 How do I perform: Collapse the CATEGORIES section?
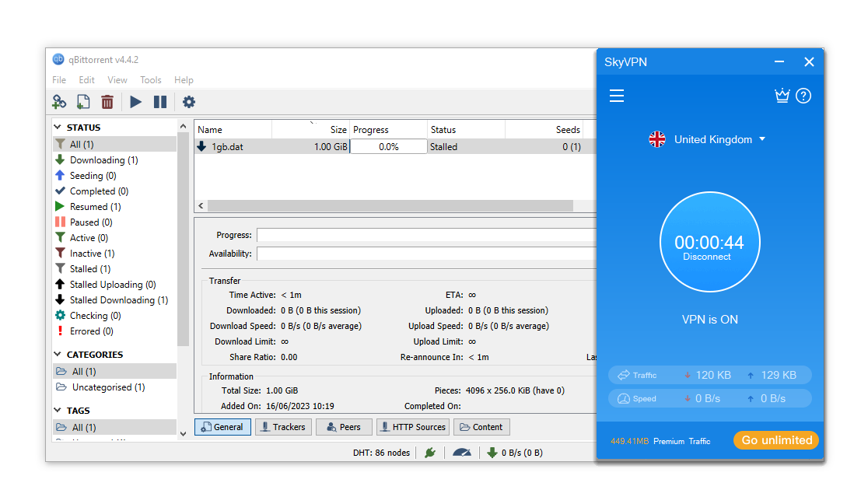coord(58,354)
